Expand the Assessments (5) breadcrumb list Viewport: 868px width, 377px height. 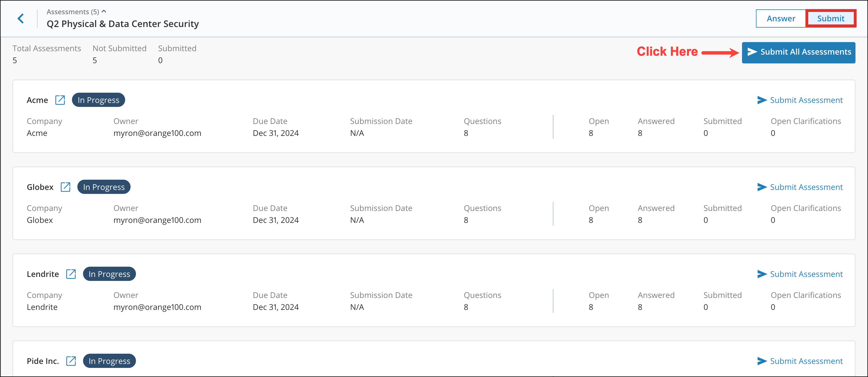click(x=73, y=12)
